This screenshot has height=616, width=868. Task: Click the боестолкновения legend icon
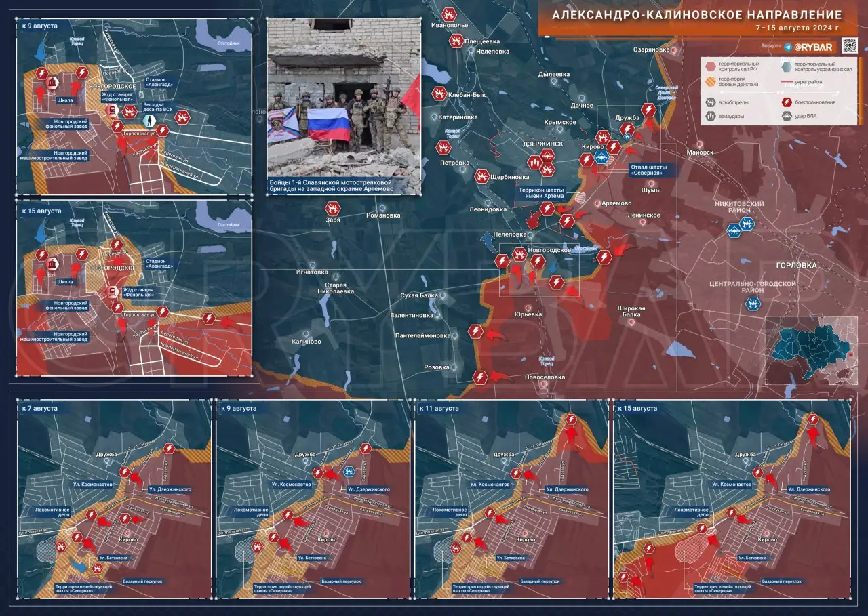[786, 102]
